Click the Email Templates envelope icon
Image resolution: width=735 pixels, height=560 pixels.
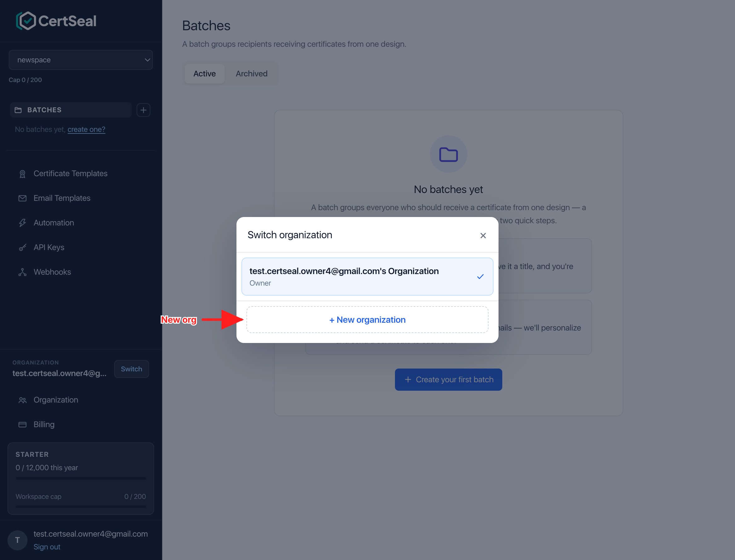[22, 198]
